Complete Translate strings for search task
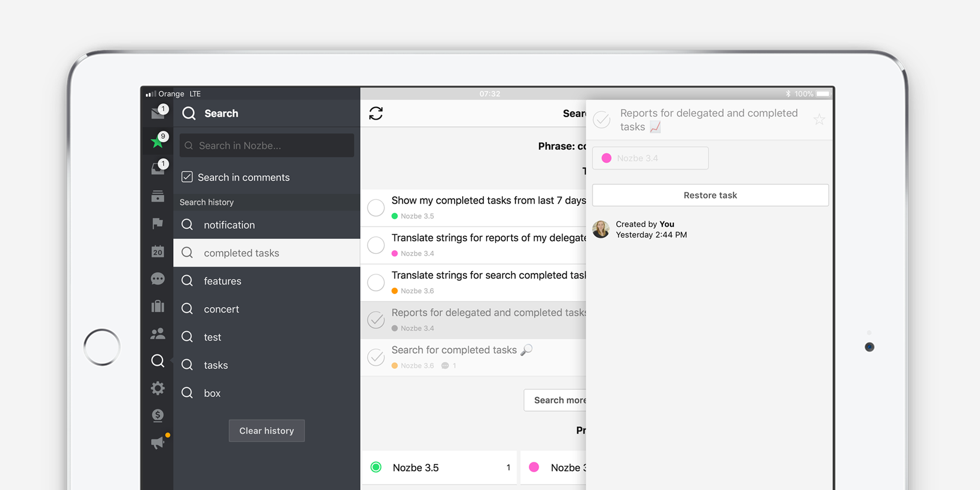 point(376,282)
